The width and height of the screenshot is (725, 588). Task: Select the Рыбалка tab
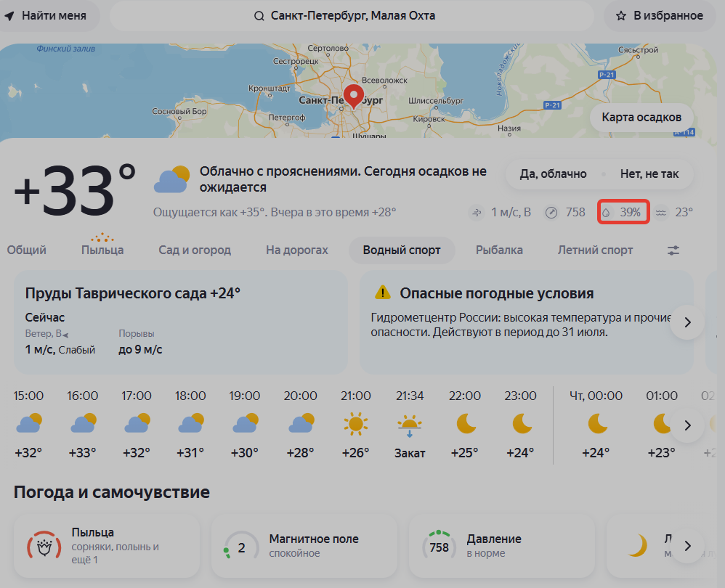coord(499,250)
